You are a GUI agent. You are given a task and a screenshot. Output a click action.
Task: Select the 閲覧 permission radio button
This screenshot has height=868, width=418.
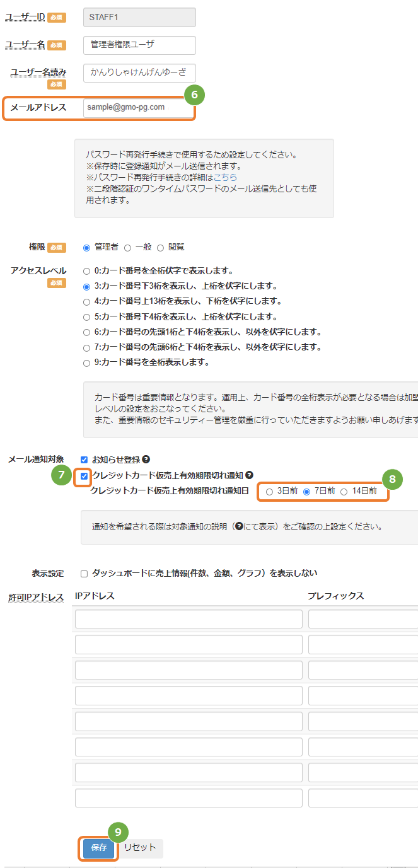[160, 248]
